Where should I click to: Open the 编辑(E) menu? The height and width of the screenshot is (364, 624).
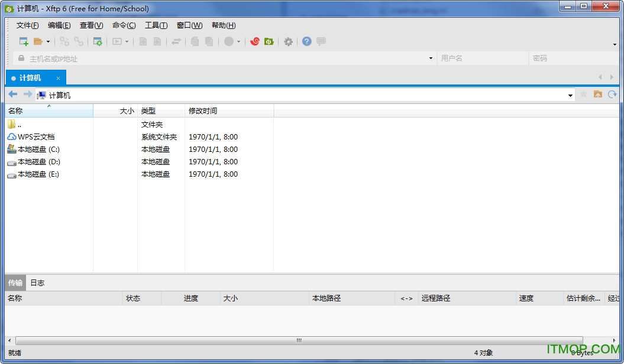(59, 25)
